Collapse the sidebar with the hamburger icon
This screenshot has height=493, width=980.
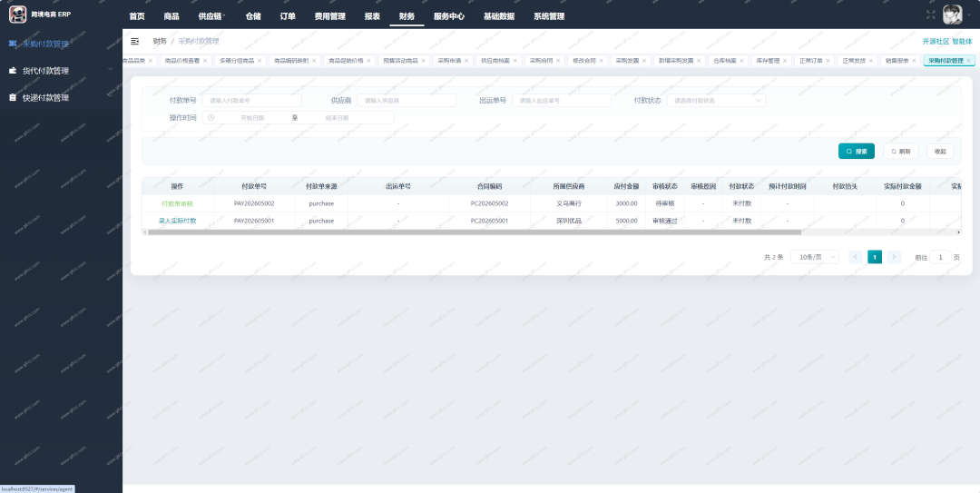coord(135,41)
